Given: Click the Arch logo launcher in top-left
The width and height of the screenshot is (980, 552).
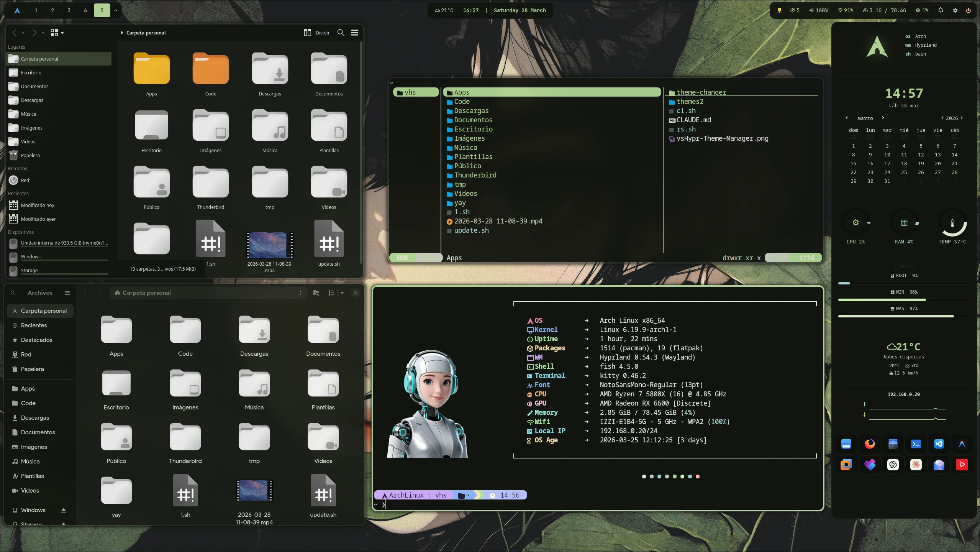Looking at the screenshot, I should pos(17,10).
